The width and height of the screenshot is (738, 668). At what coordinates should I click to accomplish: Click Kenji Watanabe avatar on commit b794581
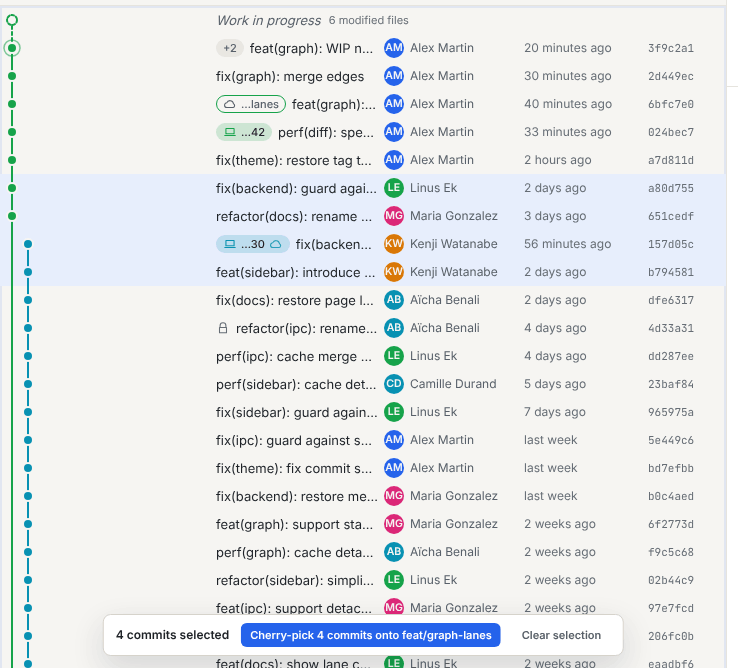(x=394, y=272)
